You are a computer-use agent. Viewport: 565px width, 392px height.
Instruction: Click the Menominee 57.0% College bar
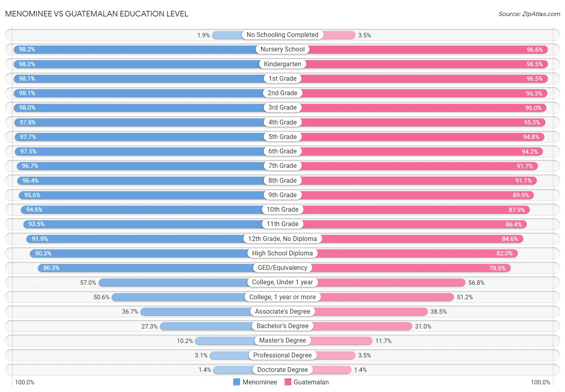point(190,282)
